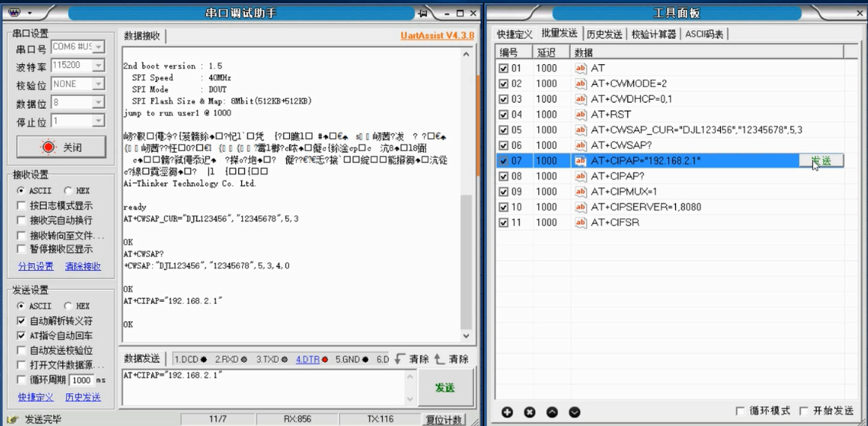Click the 复位计数 button

click(443, 420)
